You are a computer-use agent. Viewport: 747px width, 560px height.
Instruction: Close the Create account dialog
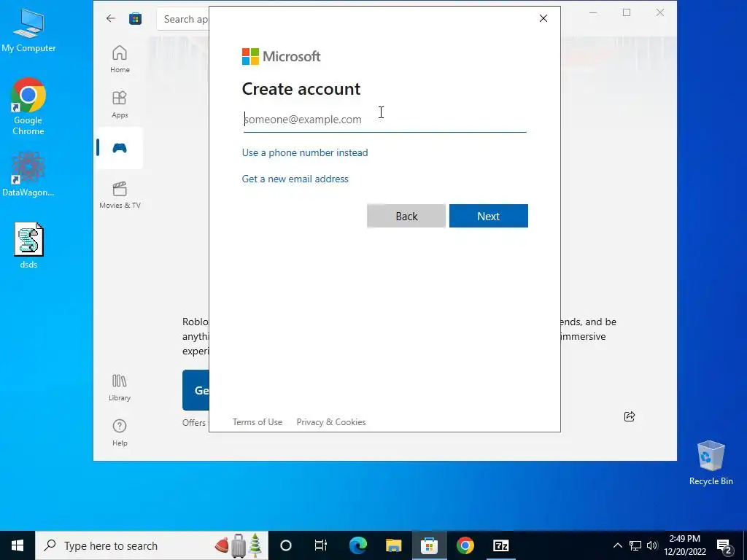pos(543,18)
